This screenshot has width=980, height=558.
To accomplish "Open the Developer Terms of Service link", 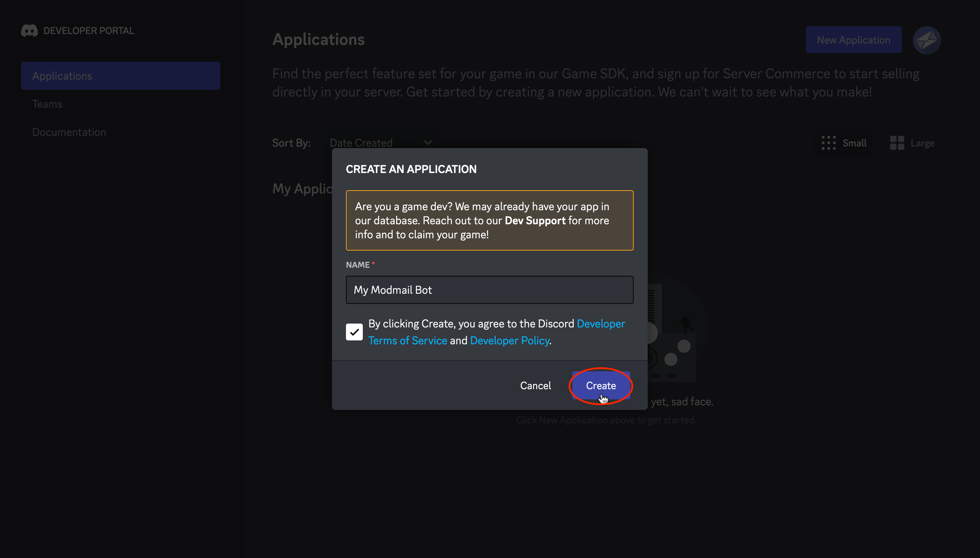I will click(x=408, y=340).
